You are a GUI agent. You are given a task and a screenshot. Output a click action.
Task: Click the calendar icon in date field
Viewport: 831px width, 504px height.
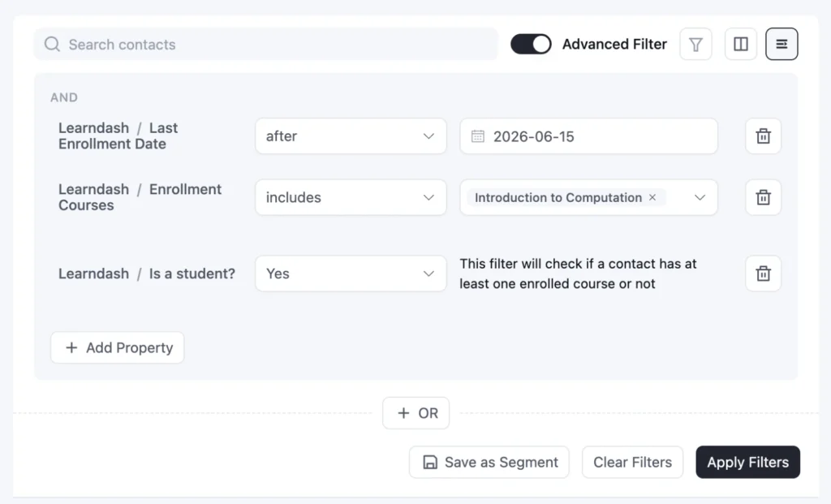coord(477,136)
